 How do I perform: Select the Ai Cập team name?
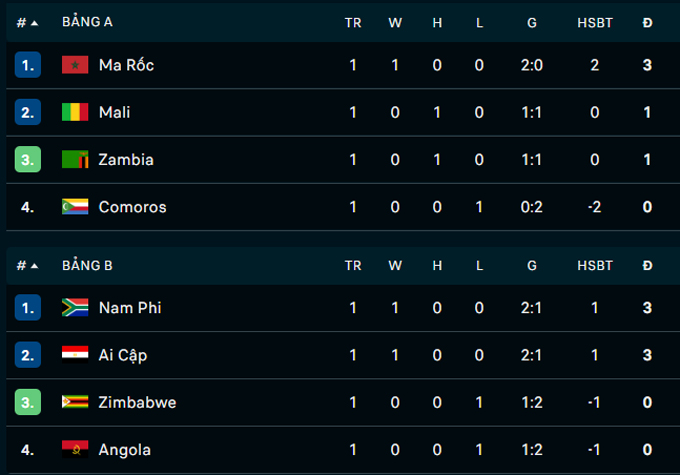tap(123, 355)
